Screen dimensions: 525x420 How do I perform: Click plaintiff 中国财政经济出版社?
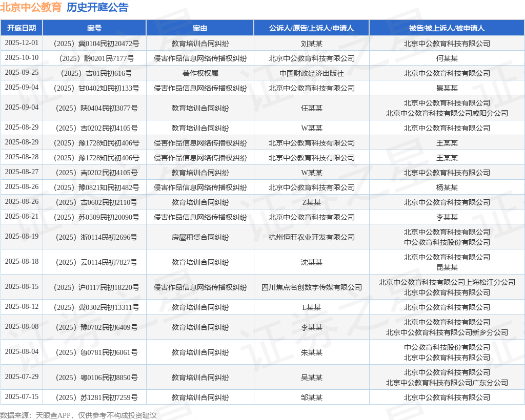(x=311, y=73)
